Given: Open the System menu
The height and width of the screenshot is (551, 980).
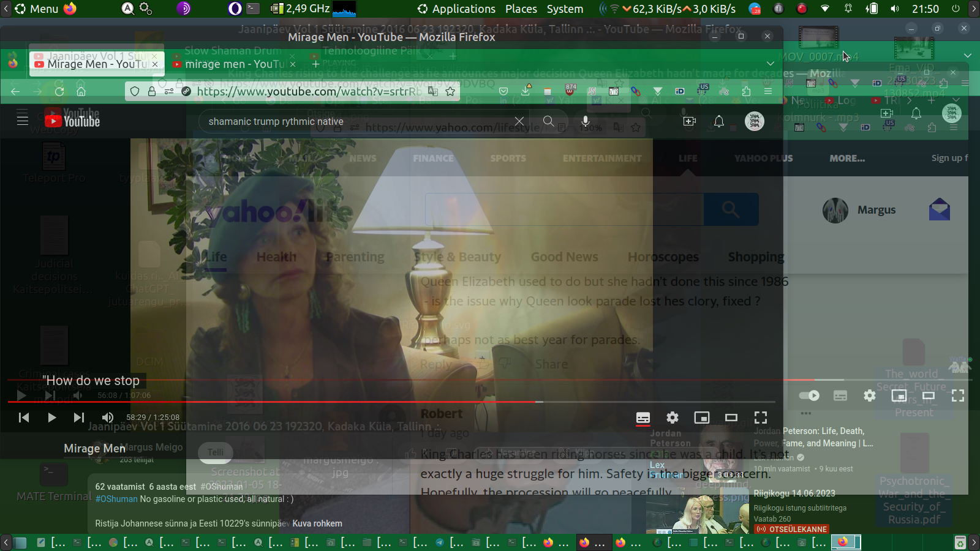Looking at the screenshot, I should (x=565, y=9).
